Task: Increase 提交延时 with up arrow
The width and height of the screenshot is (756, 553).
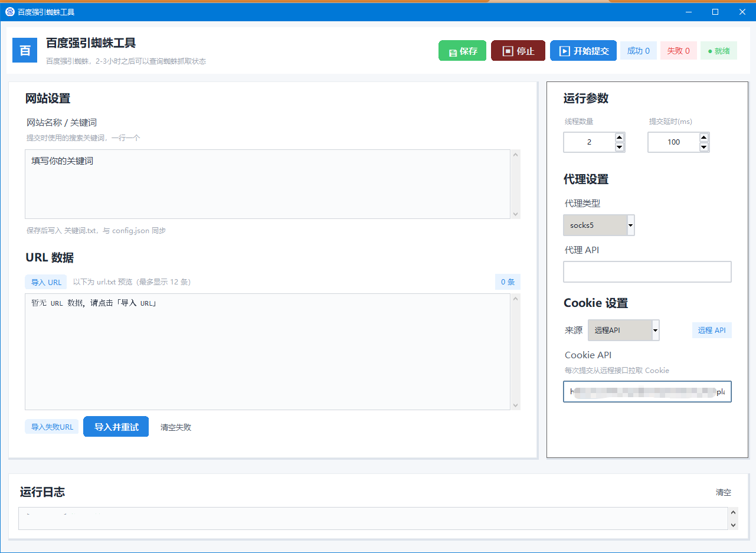Action: click(x=704, y=138)
